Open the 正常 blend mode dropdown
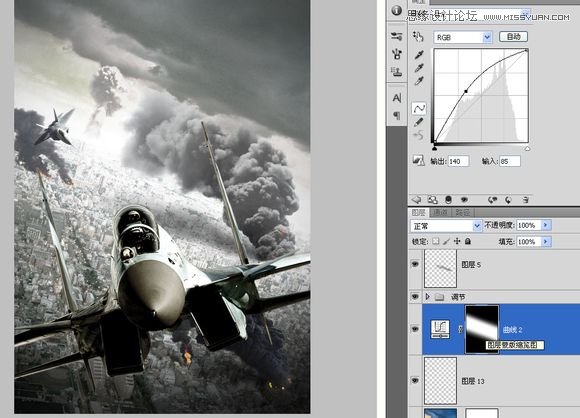 (x=446, y=225)
